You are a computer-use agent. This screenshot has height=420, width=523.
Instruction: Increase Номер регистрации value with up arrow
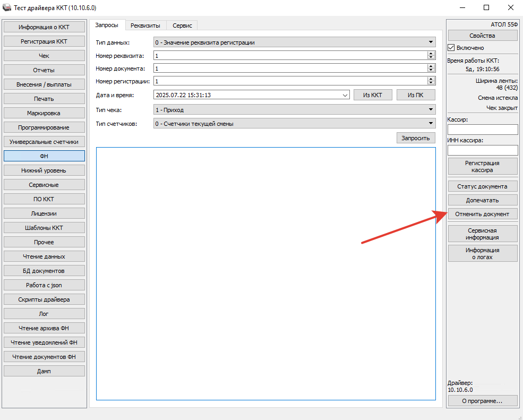tap(431, 79)
